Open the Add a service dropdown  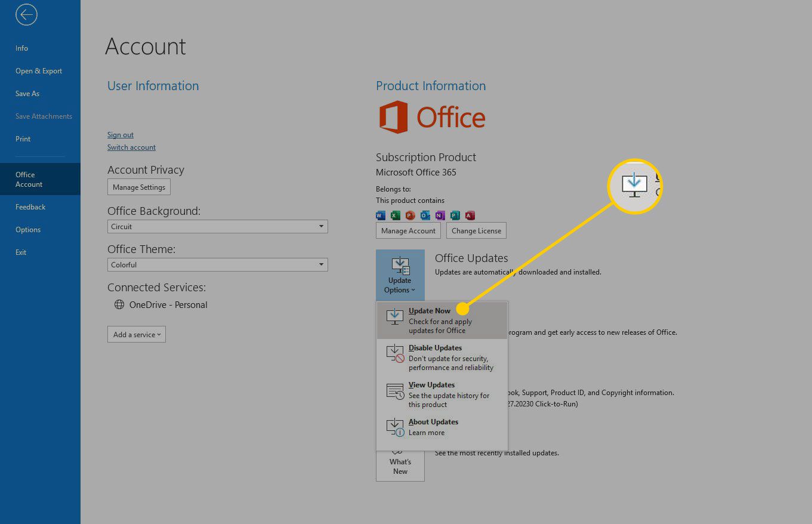click(137, 334)
